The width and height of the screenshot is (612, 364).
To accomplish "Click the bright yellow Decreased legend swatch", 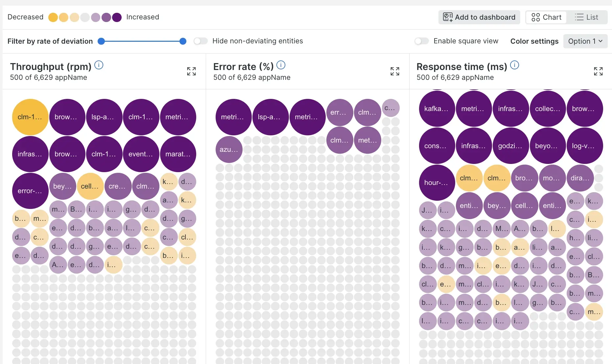I will pos(53,17).
